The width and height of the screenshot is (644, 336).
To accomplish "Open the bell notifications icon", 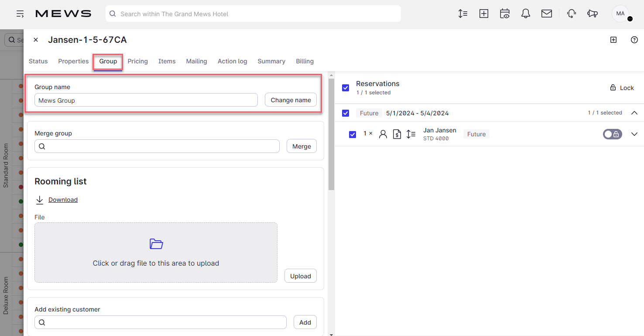I will 525,14.
